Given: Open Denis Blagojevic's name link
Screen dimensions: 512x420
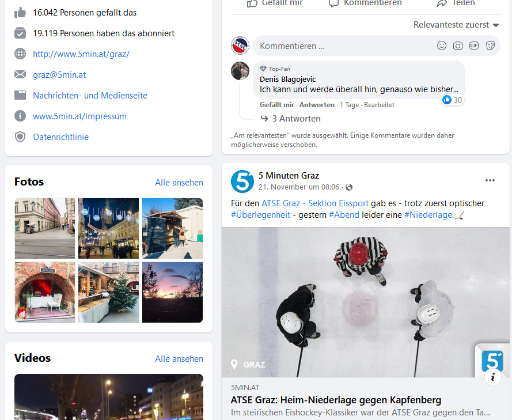Looking at the screenshot, I should pos(287,80).
